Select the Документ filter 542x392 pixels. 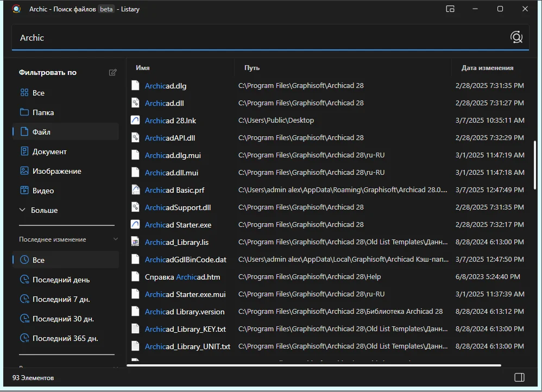pyautogui.click(x=49, y=151)
